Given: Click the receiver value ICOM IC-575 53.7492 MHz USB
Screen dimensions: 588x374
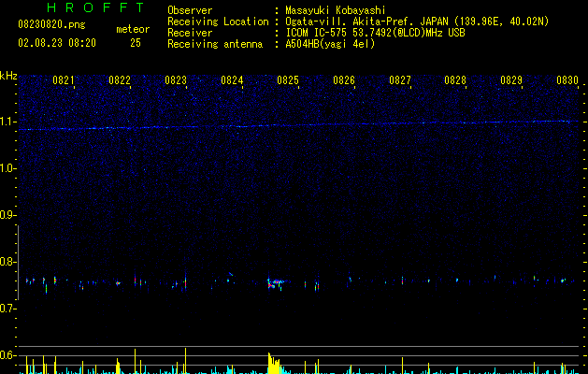Looking at the screenshot, I should (x=376, y=33).
